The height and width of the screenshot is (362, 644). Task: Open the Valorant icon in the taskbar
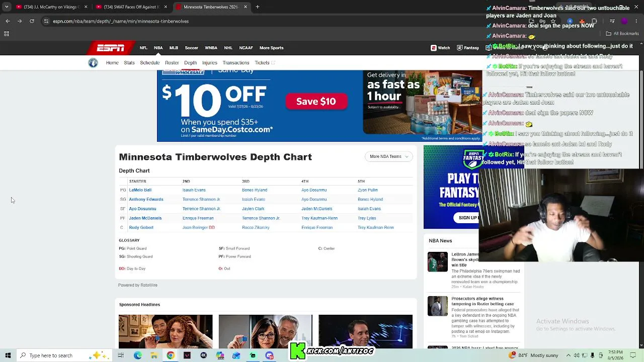(x=187, y=355)
